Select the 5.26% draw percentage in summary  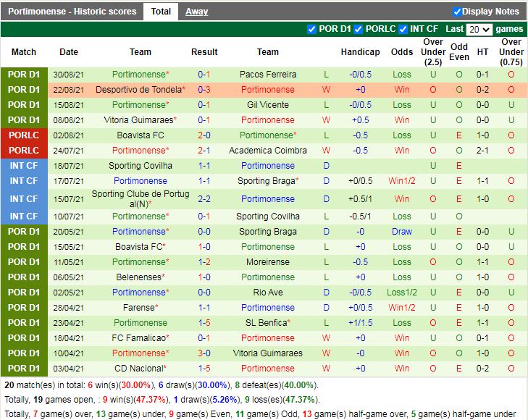225,400
